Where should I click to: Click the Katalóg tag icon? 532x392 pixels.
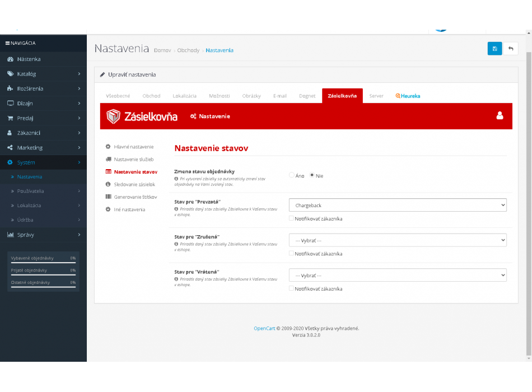point(11,74)
